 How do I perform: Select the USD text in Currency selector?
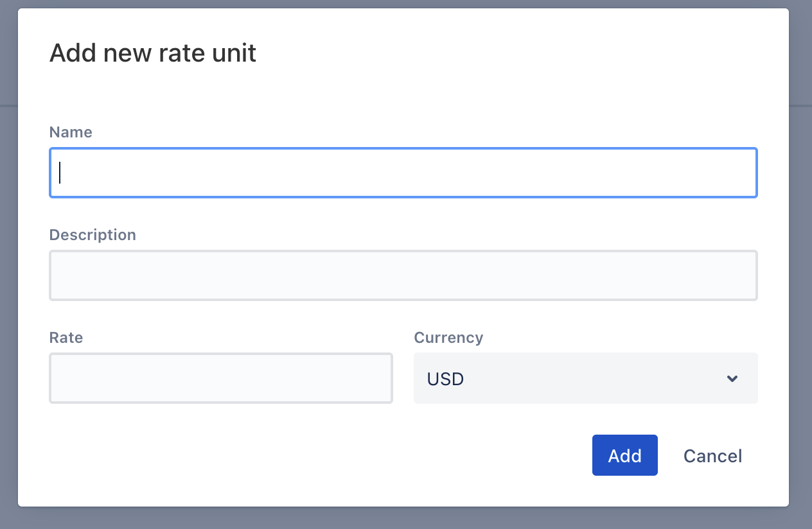445,379
